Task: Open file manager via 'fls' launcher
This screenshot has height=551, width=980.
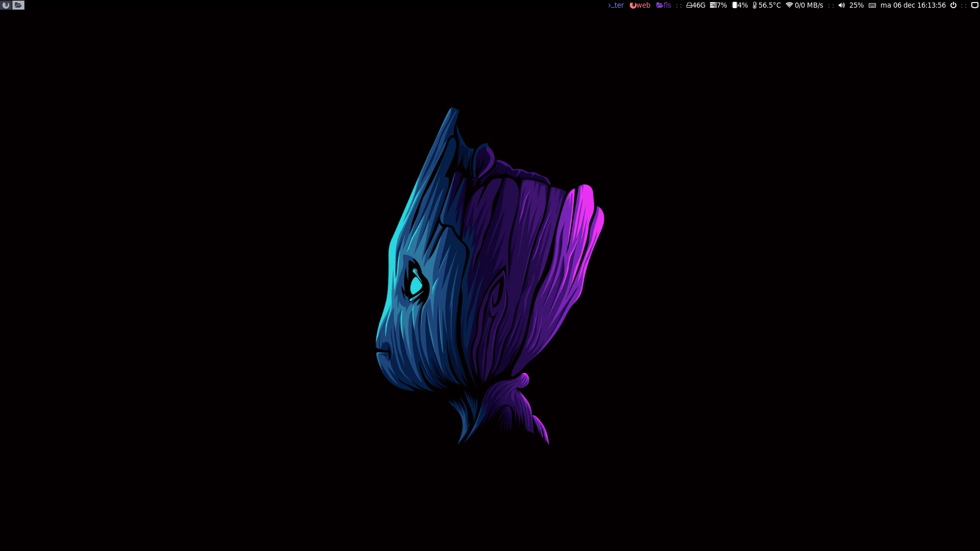Action: (664, 5)
